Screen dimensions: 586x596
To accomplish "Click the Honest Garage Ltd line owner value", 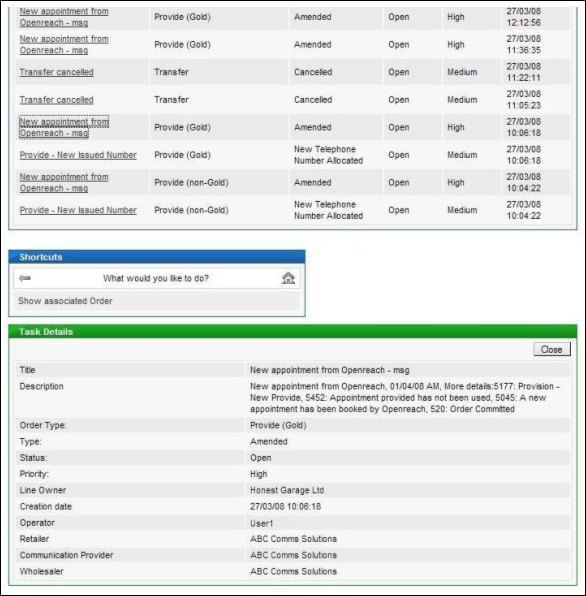I will [287, 490].
